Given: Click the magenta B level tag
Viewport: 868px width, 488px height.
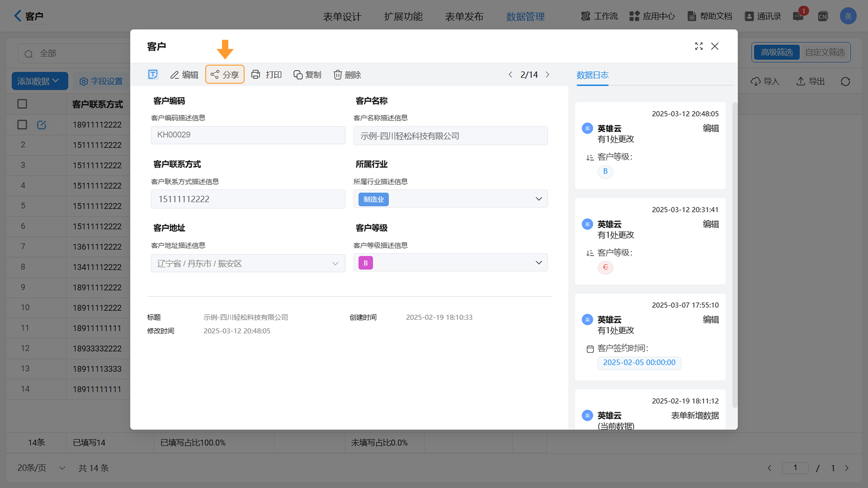Looking at the screenshot, I should pos(365,263).
